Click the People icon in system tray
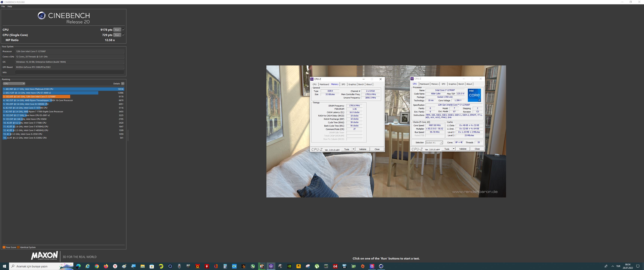 tap(606, 266)
